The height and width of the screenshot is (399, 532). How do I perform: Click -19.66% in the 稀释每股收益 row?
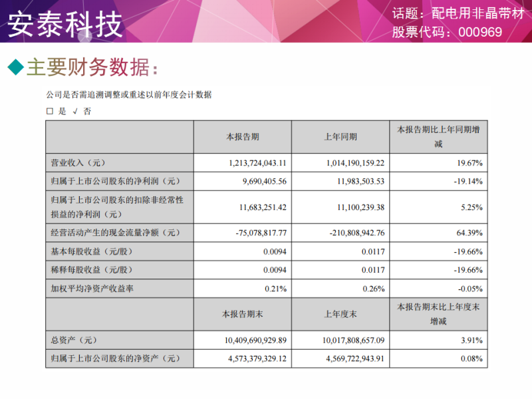(468, 270)
